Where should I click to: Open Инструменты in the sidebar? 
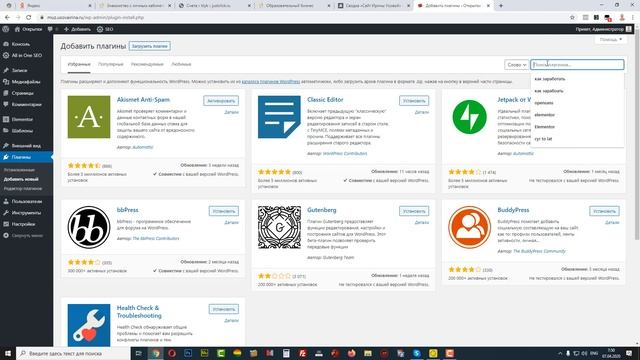(27, 213)
